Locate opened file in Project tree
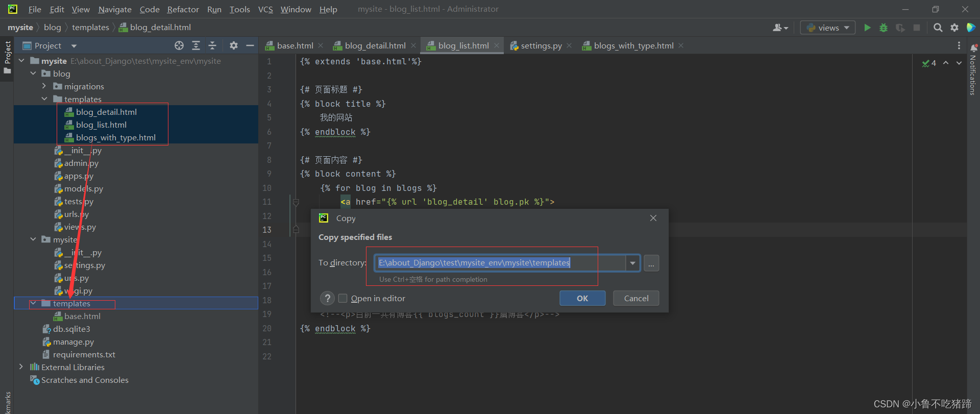This screenshot has width=980, height=414. coord(179,45)
